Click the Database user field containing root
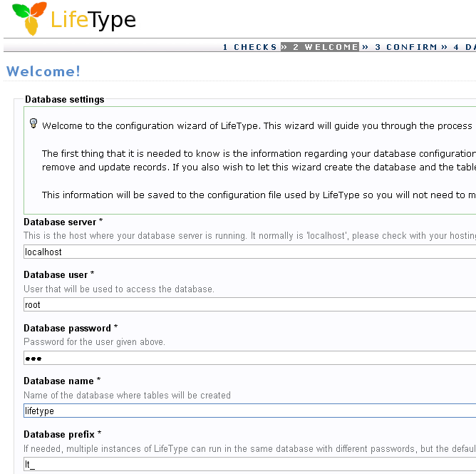476x474 pixels. 249,305
